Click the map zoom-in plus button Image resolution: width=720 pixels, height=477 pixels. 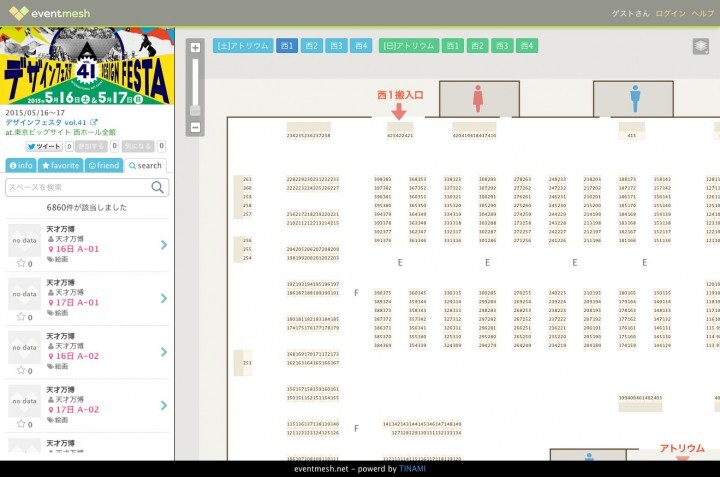(195, 47)
